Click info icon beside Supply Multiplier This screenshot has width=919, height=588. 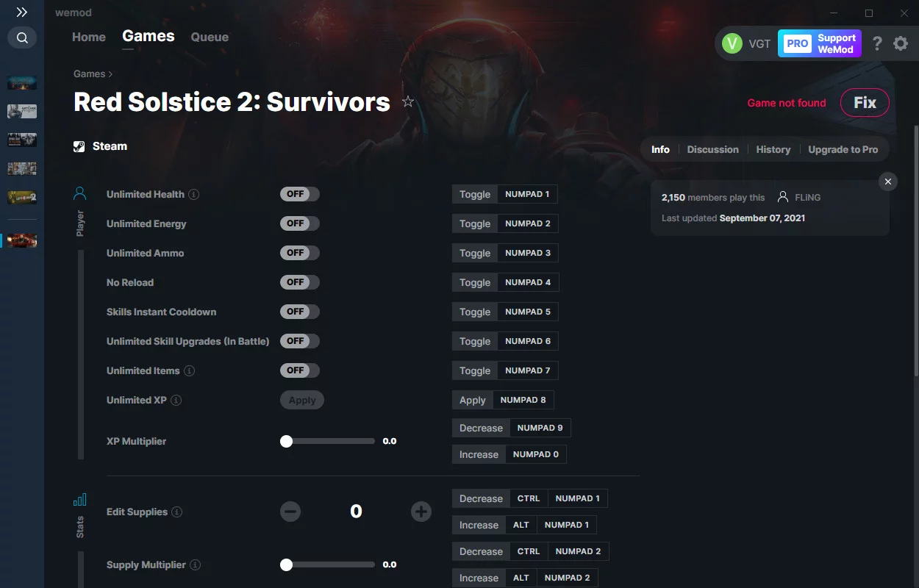196,565
